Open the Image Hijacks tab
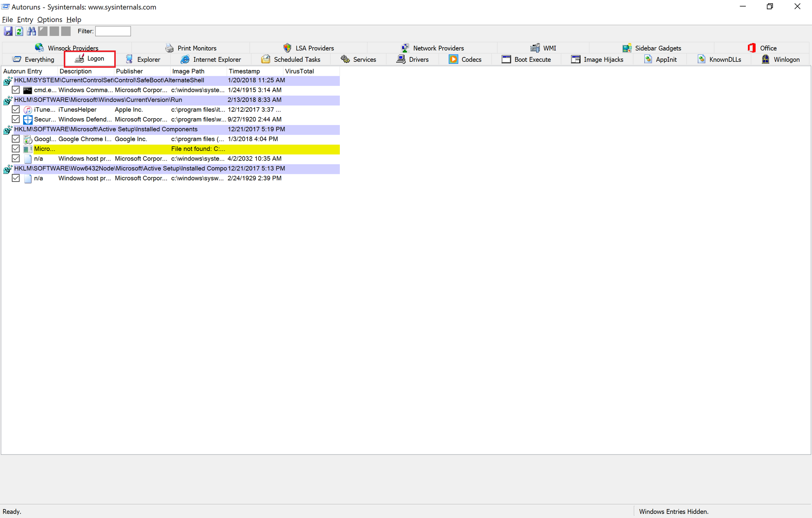 (597, 59)
